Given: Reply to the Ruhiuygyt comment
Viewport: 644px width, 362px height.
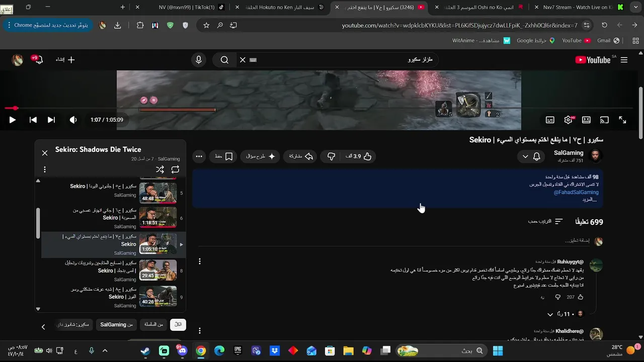Looking at the screenshot, I should click(x=542, y=297).
